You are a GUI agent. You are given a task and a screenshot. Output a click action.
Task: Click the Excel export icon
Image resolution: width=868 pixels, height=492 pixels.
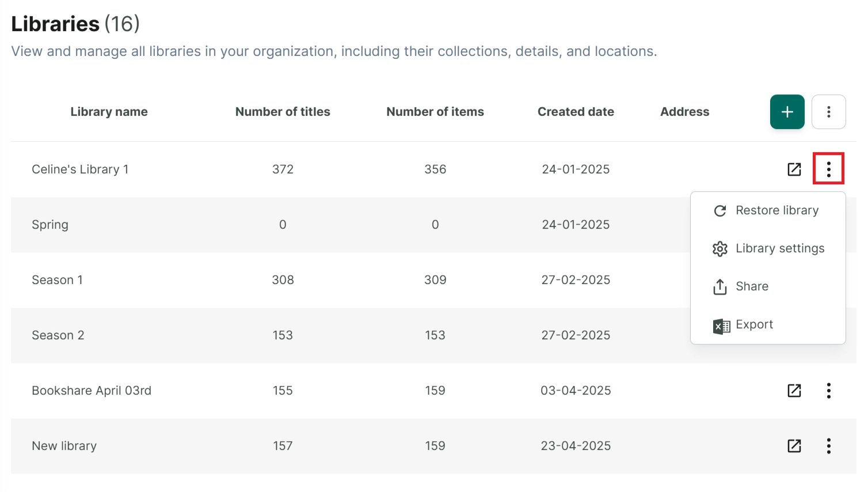tap(721, 327)
